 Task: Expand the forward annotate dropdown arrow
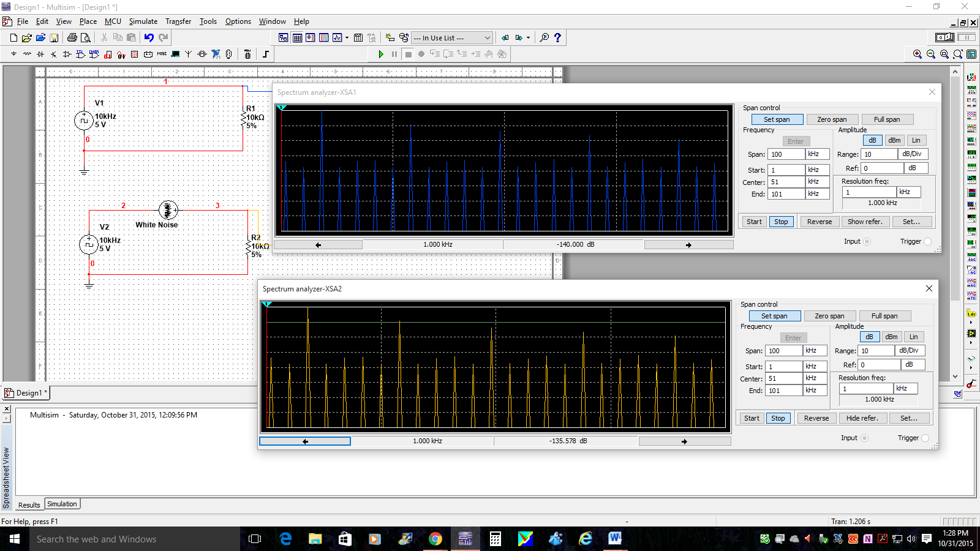(x=528, y=38)
